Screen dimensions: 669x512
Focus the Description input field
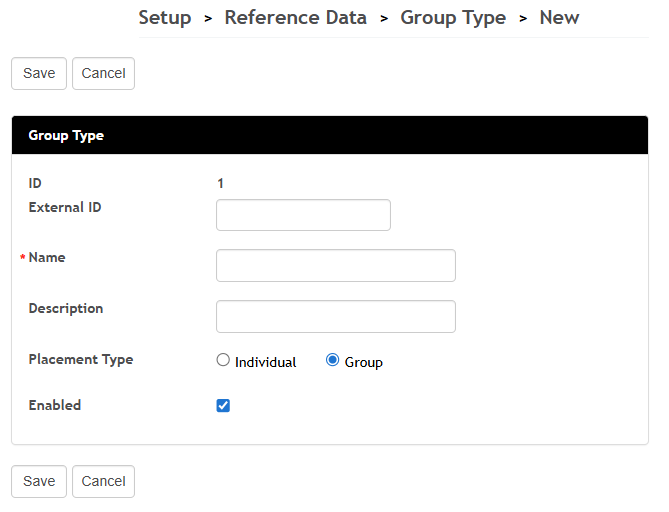click(336, 317)
